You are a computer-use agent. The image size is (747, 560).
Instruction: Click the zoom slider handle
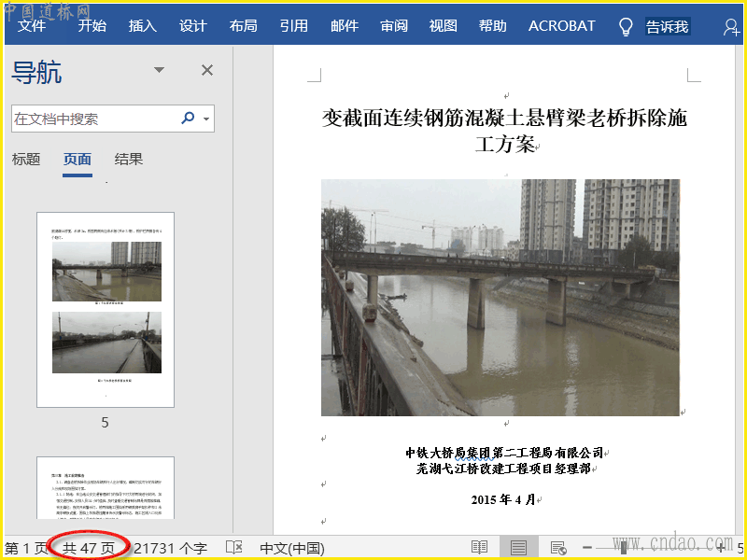[624, 548]
